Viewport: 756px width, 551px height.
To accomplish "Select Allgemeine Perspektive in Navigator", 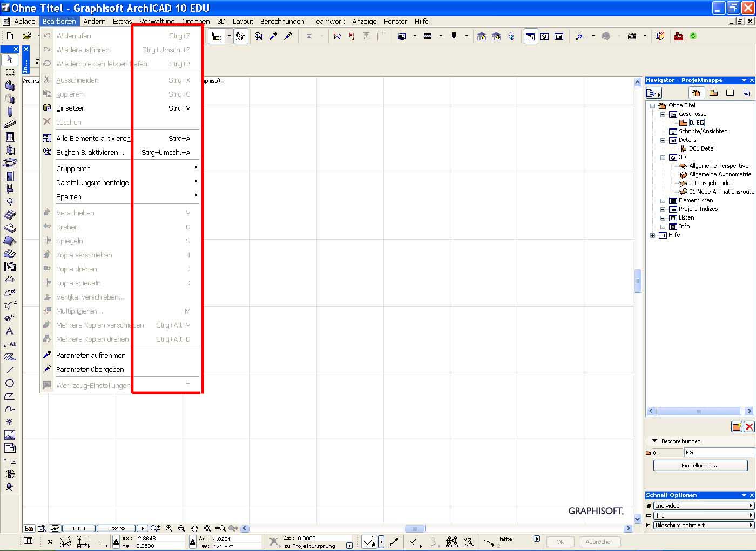I will pos(719,166).
